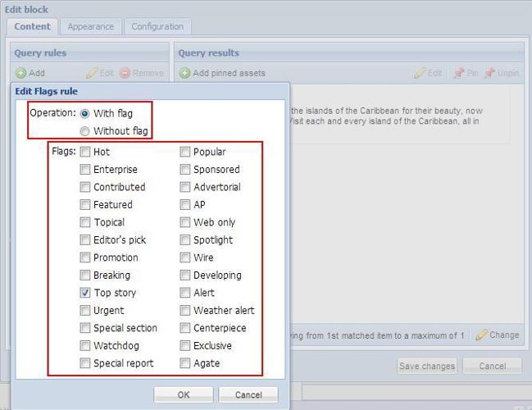Click the Add rule plus icon
The image size is (532, 410).
[x=20, y=73]
